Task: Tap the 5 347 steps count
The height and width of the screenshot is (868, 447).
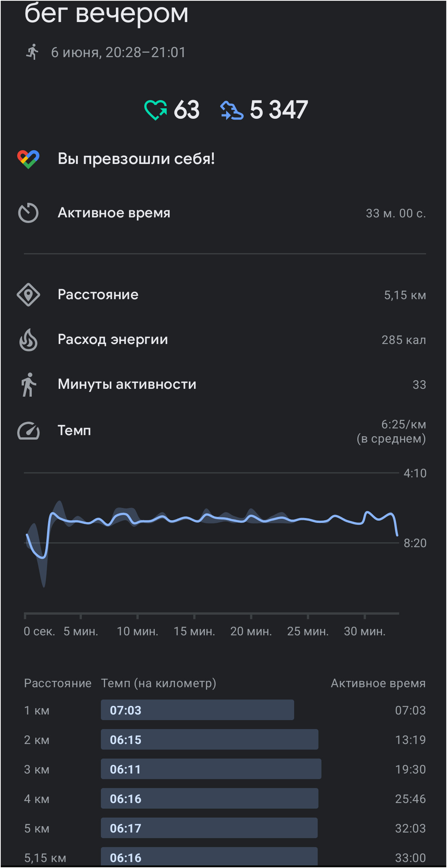Action: point(279,110)
